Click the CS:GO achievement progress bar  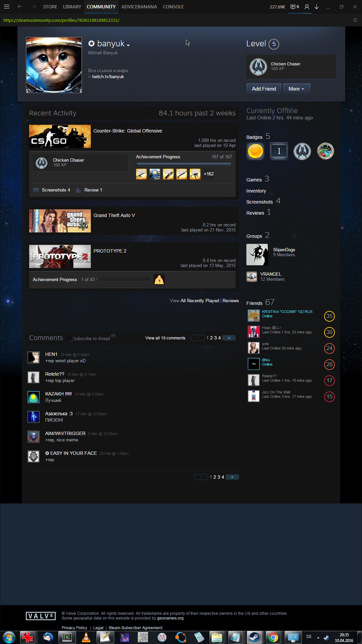(184, 164)
